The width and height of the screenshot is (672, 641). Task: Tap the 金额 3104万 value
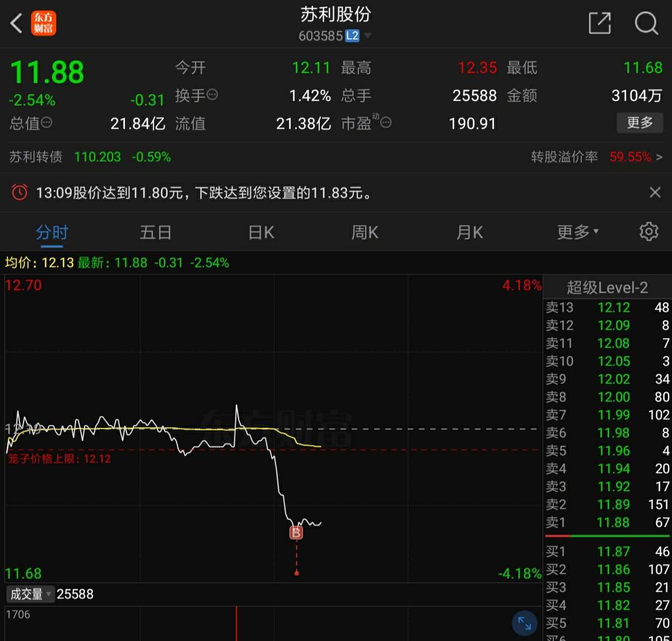pyautogui.click(x=637, y=96)
